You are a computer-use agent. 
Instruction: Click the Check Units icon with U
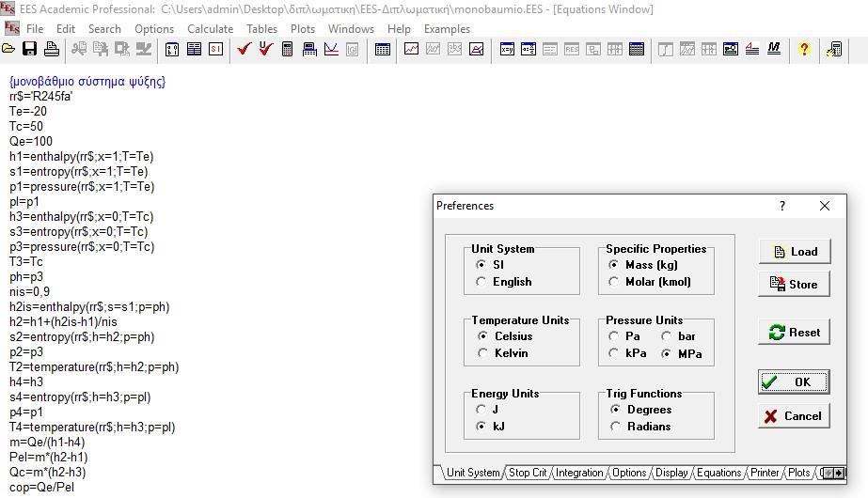click(266, 49)
